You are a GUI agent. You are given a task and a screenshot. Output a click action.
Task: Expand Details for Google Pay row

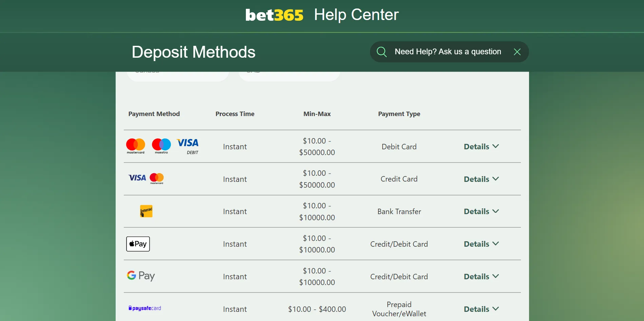point(481,277)
